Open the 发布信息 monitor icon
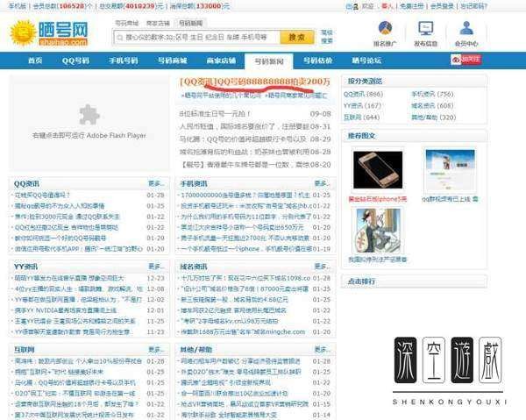The height and width of the screenshot is (420, 526). coord(425,29)
